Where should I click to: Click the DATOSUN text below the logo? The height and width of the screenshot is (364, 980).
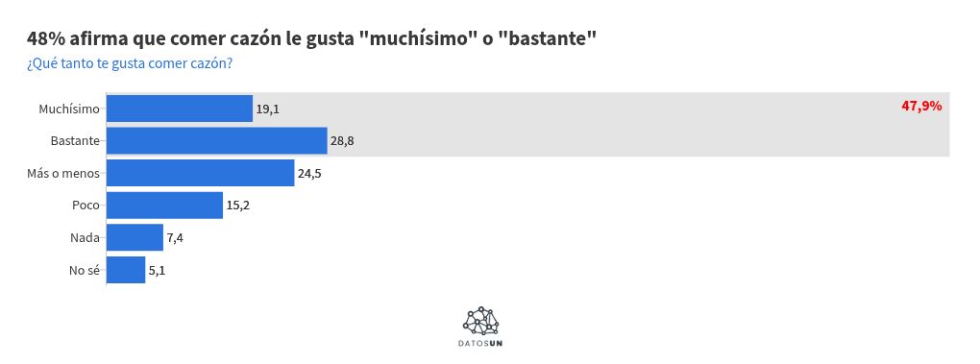(480, 343)
